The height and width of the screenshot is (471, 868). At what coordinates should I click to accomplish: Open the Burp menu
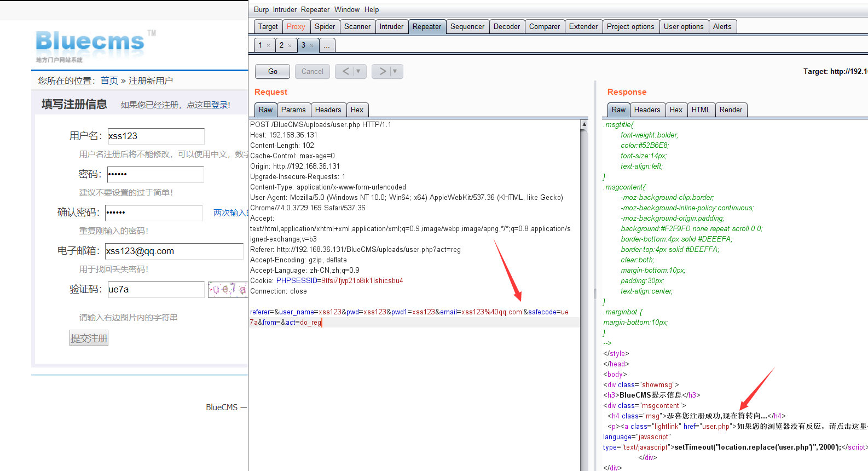pos(261,9)
